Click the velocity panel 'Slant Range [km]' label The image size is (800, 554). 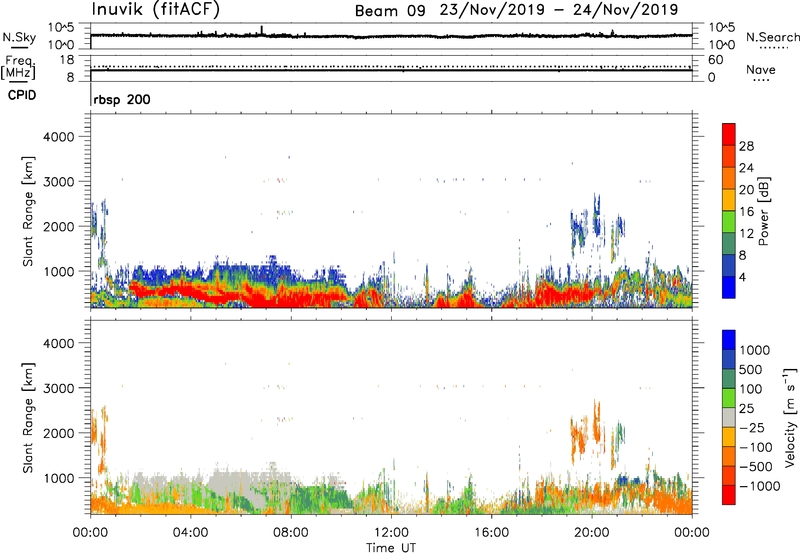[x=28, y=418]
